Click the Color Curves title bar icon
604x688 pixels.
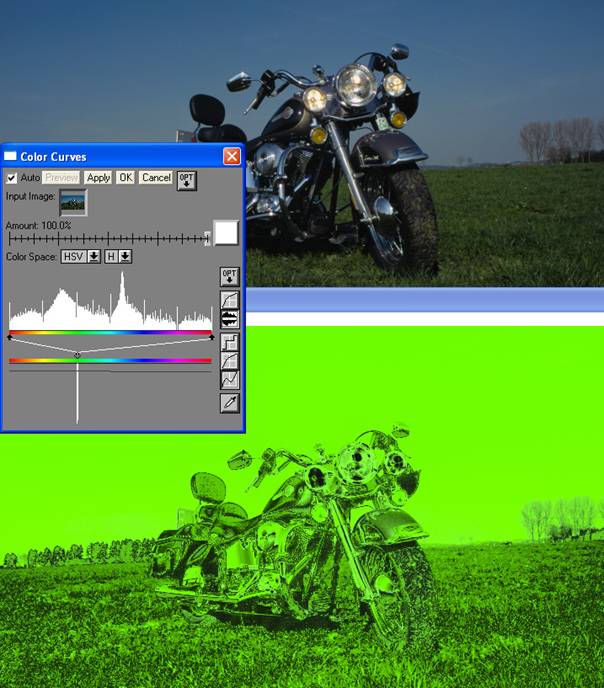point(10,156)
